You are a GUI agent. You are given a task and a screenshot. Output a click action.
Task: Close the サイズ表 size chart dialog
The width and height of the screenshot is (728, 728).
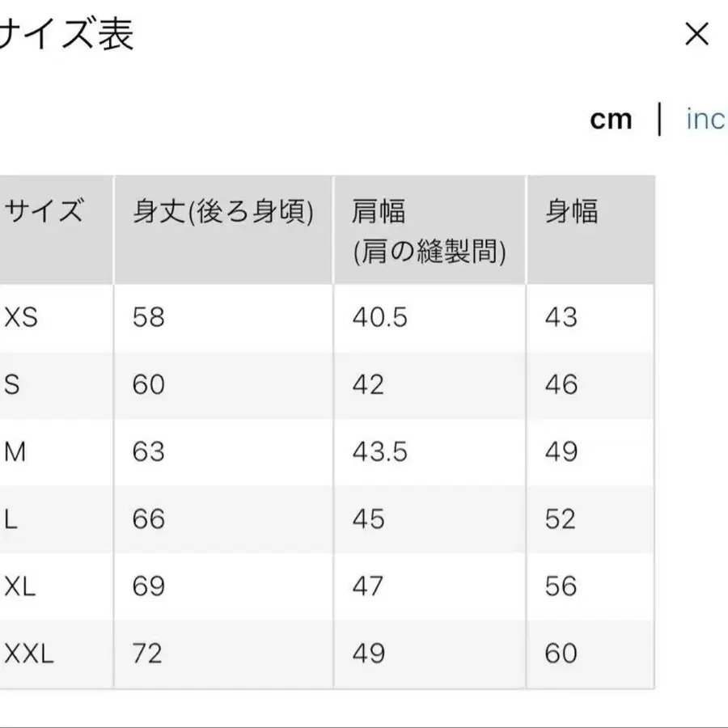[x=696, y=34]
